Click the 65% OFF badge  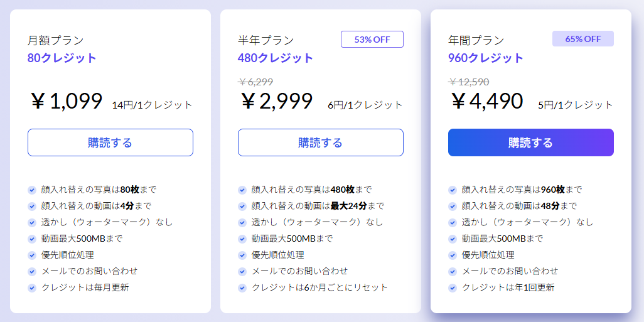pyautogui.click(x=583, y=39)
